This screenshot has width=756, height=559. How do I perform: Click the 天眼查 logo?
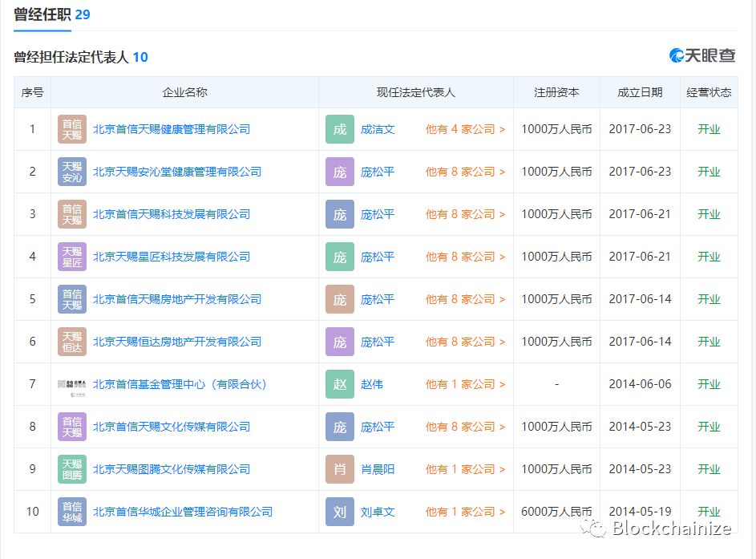(x=702, y=55)
